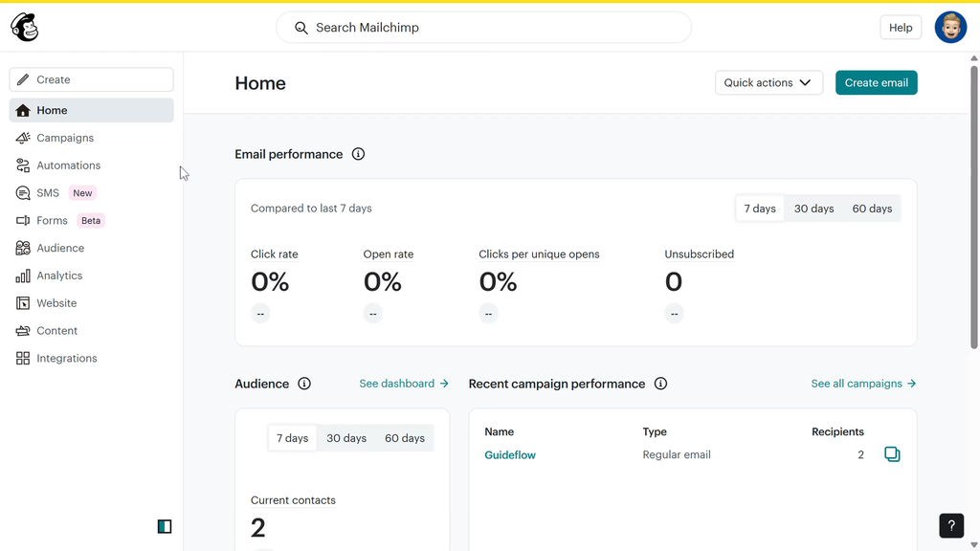
Task: Open the See all campaigns link
Action: pos(863,384)
